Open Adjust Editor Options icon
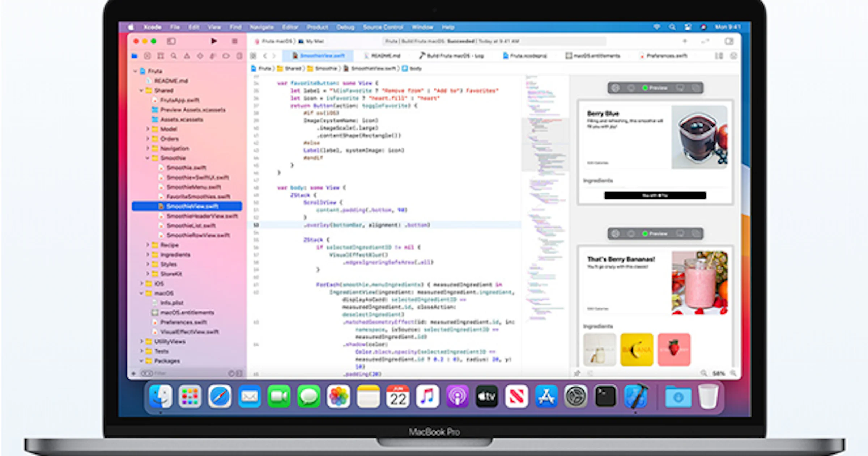Image resolution: width=868 pixels, height=456 pixels. 719,56
